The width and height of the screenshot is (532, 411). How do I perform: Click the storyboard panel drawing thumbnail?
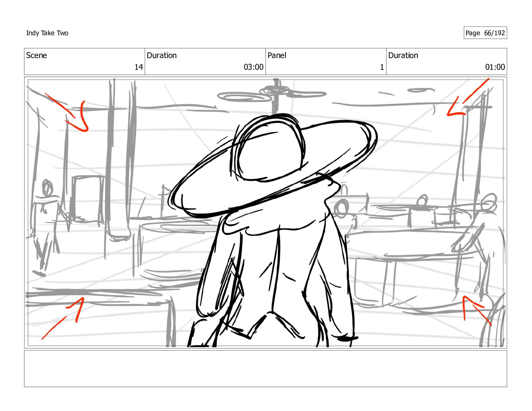click(265, 213)
